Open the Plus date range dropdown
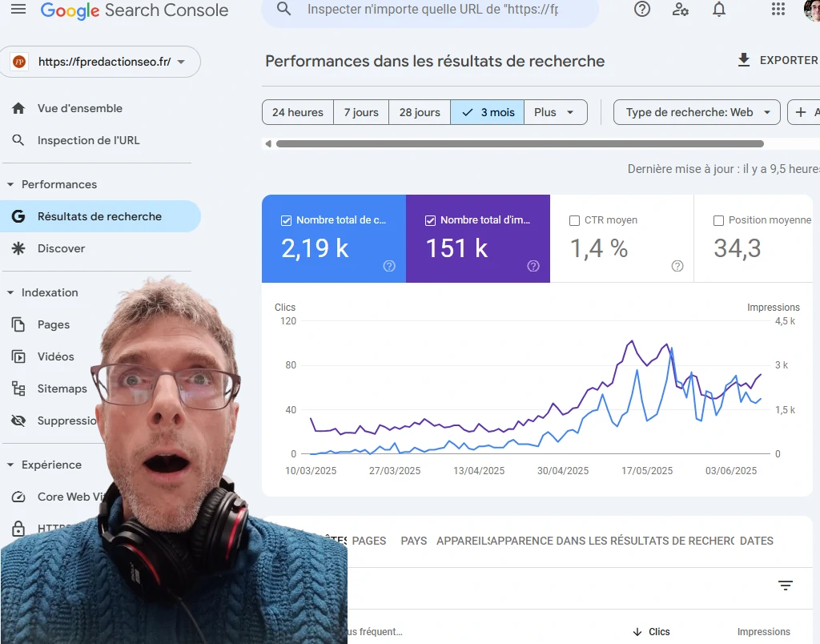The width and height of the screenshot is (820, 644). (x=555, y=112)
